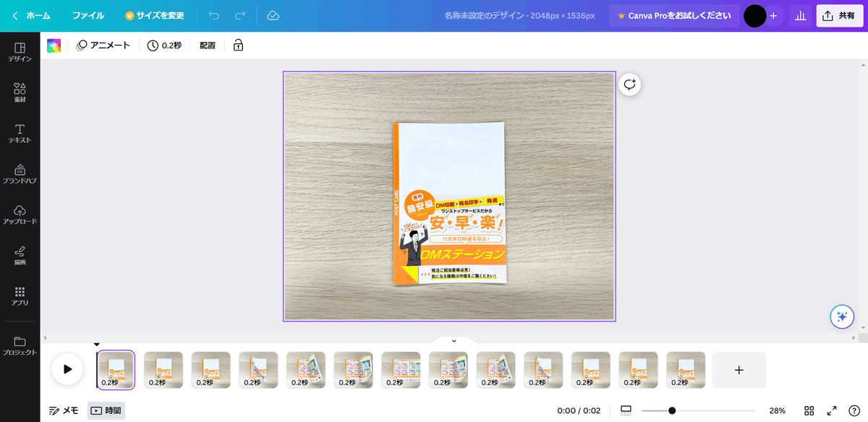Click Canva Proをお試しください button
Image resolution: width=868 pixels, height=422 pixels.
[x=674, y=15]
